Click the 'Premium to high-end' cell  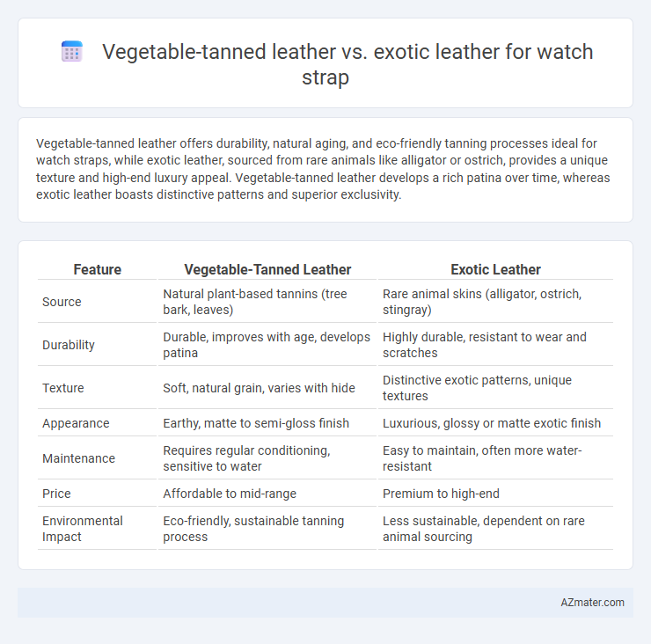441,494
